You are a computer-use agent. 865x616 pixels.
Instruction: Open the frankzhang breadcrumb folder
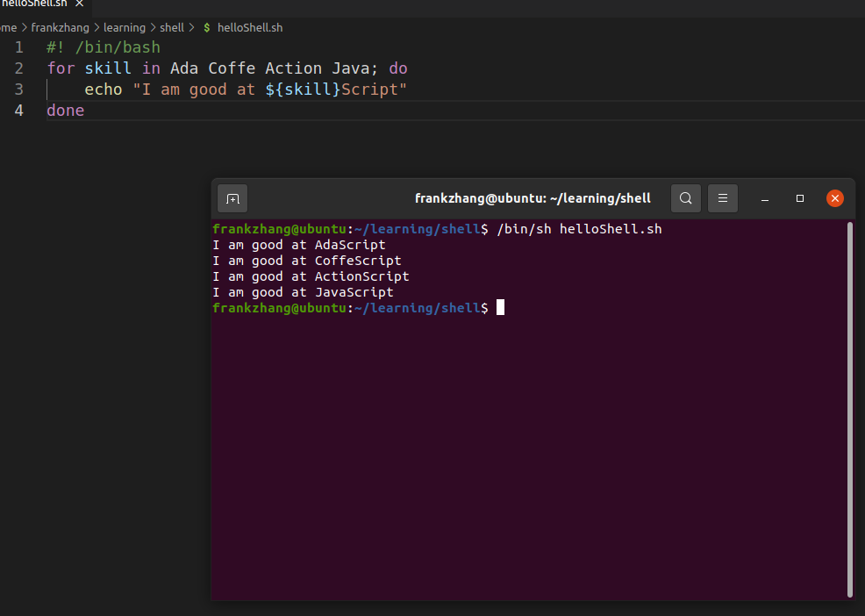pyautogui.click(x=60, y=28)
